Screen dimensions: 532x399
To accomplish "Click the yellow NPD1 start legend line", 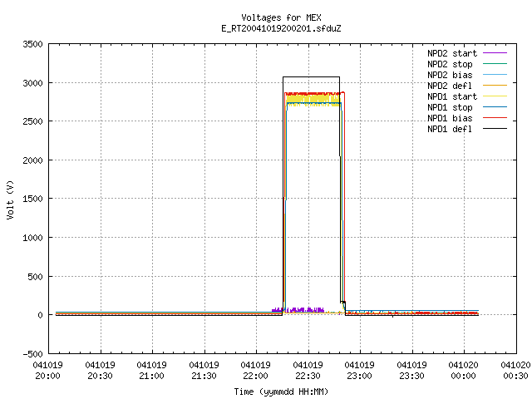I will (495, 96).
